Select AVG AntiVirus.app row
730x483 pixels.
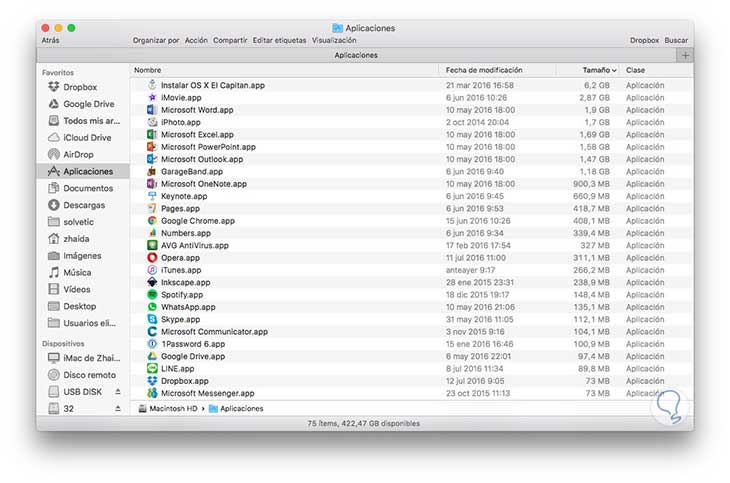[411, 245]
